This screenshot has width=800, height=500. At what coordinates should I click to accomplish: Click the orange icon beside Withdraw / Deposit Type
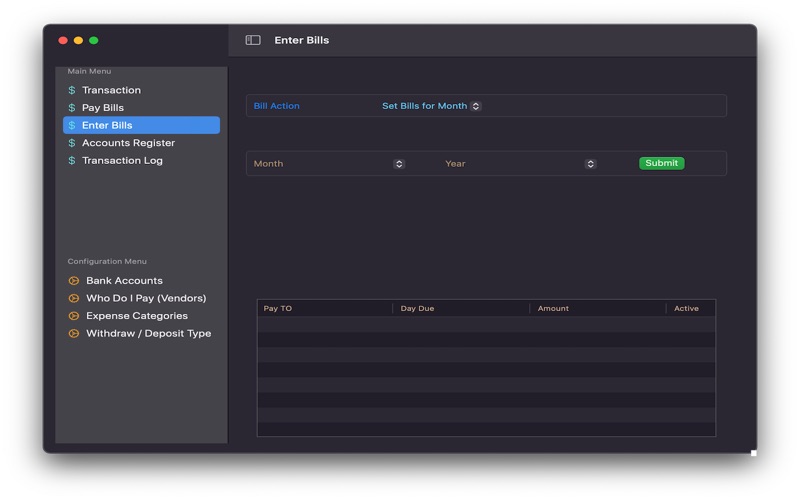point(74,334)
